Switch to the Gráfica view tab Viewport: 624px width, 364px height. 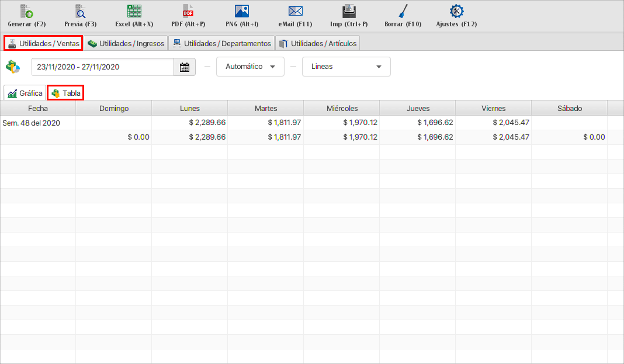tap(25, 93)
